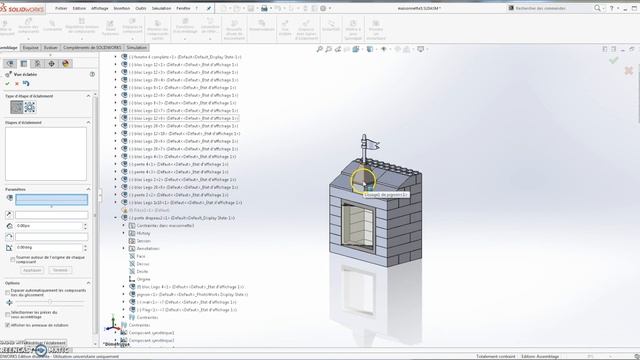The image size is (640, 360).
Task: Open the Edition menu
Action: (79, 8)
